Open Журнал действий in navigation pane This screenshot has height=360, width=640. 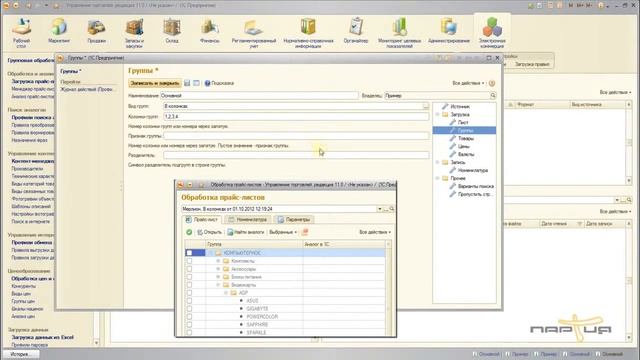tap(86, 89)
